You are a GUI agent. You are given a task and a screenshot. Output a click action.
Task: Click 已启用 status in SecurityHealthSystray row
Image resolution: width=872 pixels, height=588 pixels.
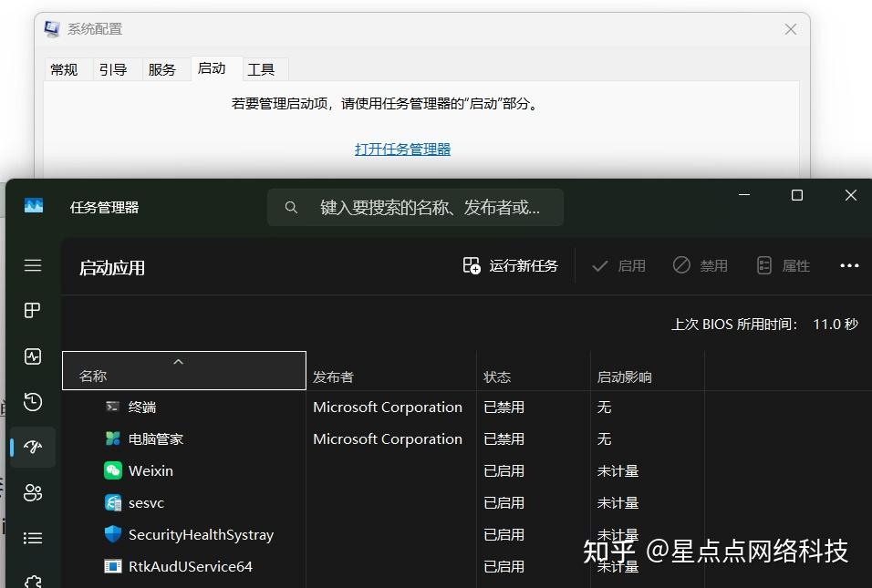point(503,534)
